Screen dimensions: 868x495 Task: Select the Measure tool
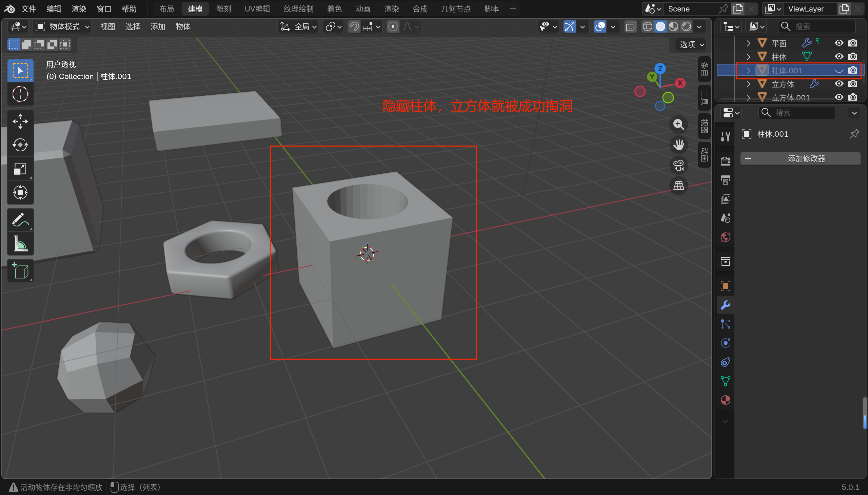click(x=20, y=244)
